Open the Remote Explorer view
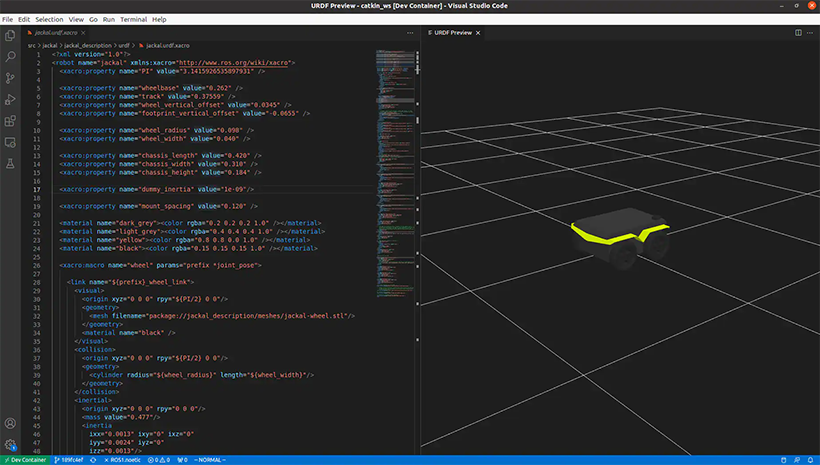The height and width of the screenshot is (465, 820). (10, 142)
